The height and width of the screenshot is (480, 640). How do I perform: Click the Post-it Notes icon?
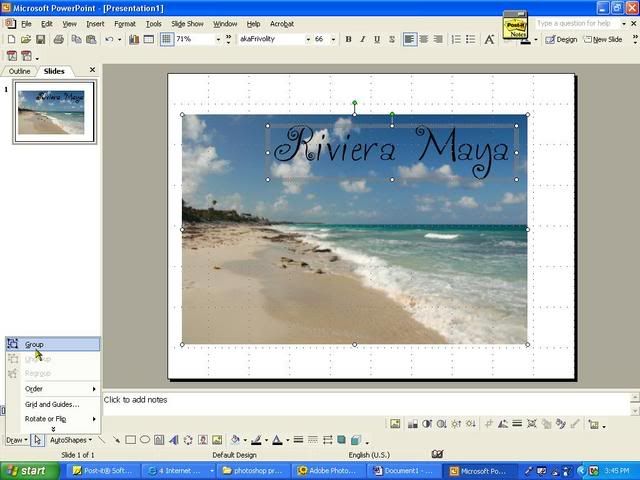(x=516, y=25)
